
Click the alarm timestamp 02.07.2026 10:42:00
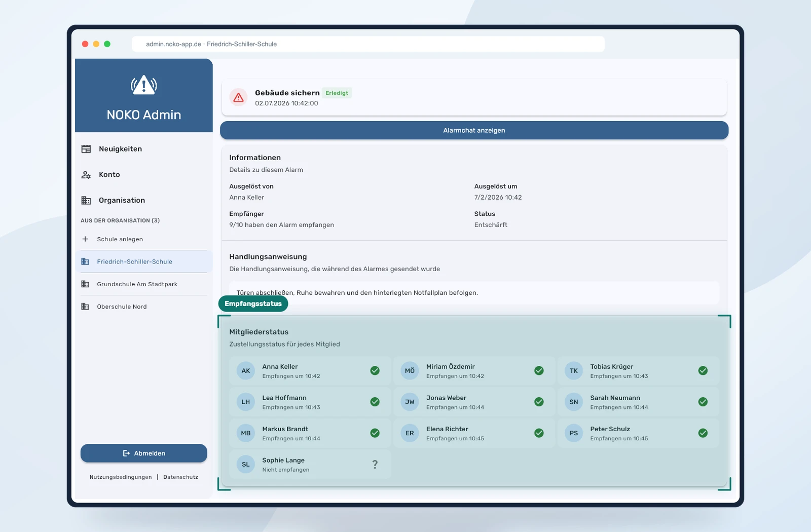click(x=286, y=103)
